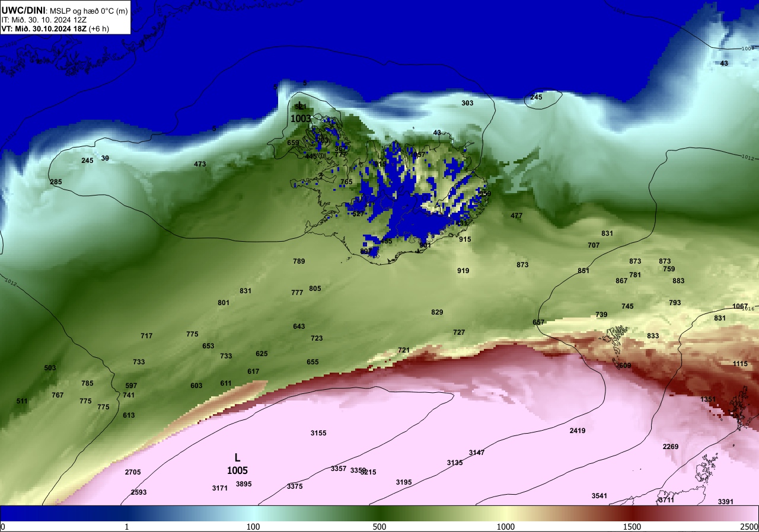
Task: Click the 1005 pressure value below the L
Action: 237,470
